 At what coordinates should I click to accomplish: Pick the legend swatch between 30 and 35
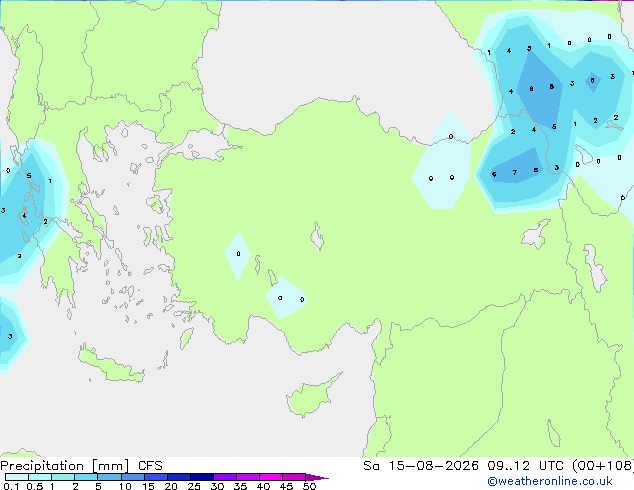tap(224, 477)
